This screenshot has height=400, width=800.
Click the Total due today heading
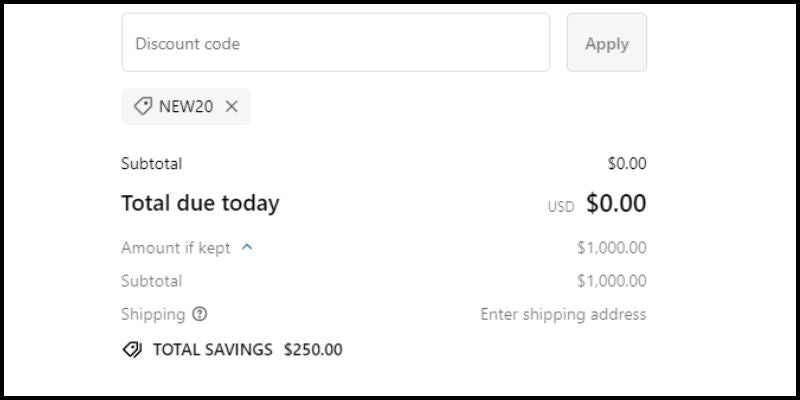click(200, 204)
